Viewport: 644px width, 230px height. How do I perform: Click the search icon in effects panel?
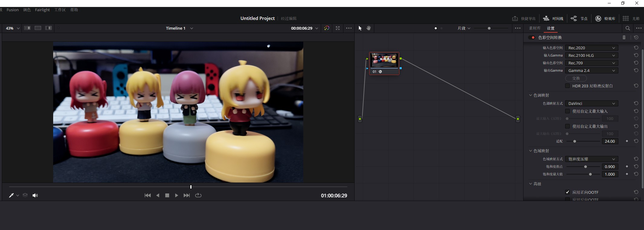[628, 28]
